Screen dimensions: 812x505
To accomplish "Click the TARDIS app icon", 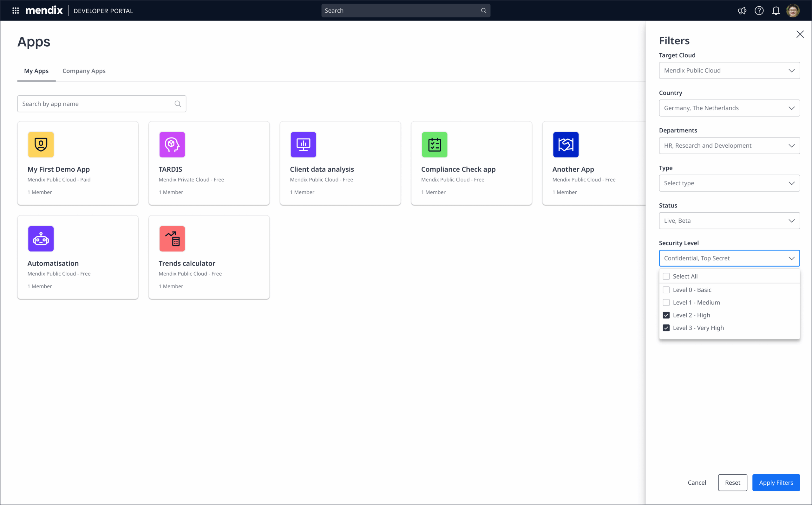I will pyautogui.click(x=172, y=144).
